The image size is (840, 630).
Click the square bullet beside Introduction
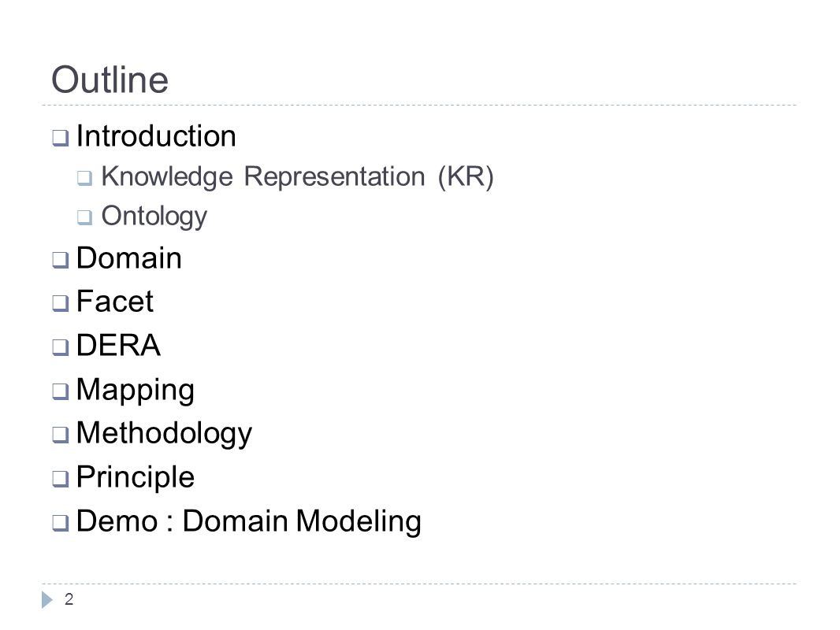61,138
